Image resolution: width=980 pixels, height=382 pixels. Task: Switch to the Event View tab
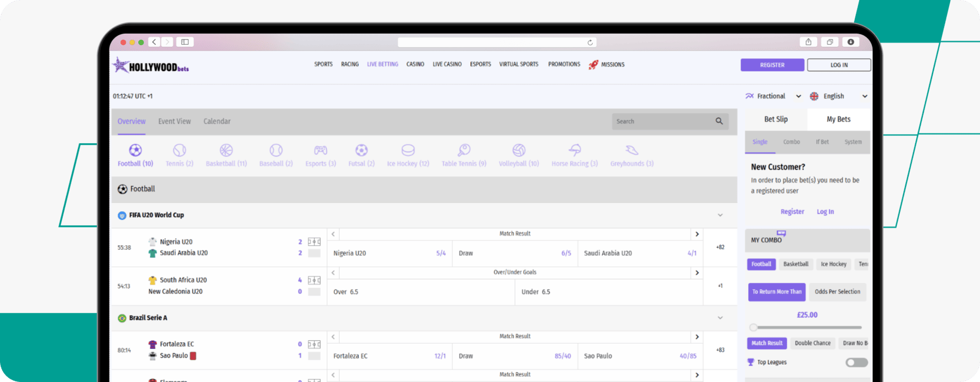click(174, 121)
